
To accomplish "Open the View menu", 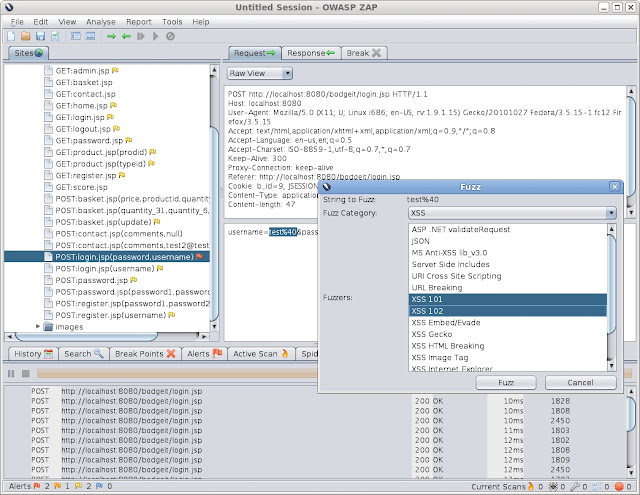I will (x=67, y=22).
